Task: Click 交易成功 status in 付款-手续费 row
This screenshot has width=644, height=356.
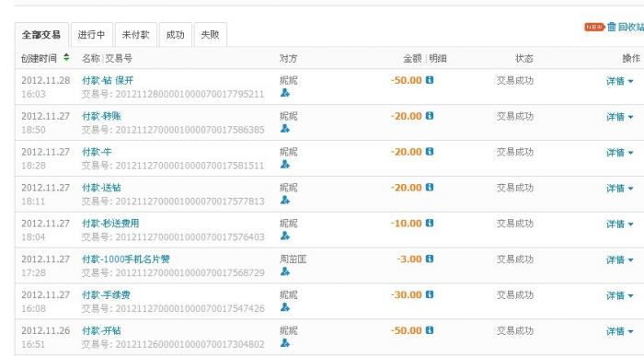Action: 515,294
